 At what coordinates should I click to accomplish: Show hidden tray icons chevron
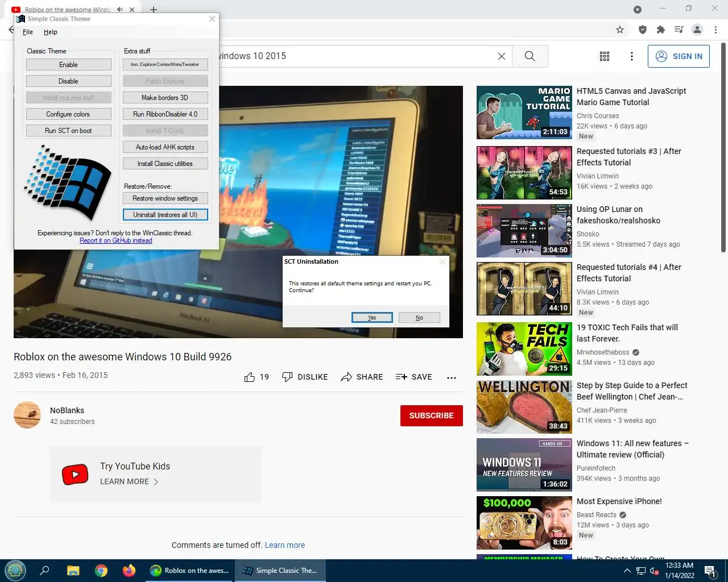[627, 571]
